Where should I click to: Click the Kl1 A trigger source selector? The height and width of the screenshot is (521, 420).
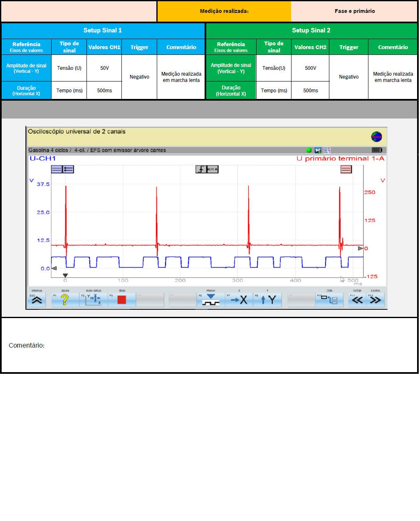[x=212, y=169]
